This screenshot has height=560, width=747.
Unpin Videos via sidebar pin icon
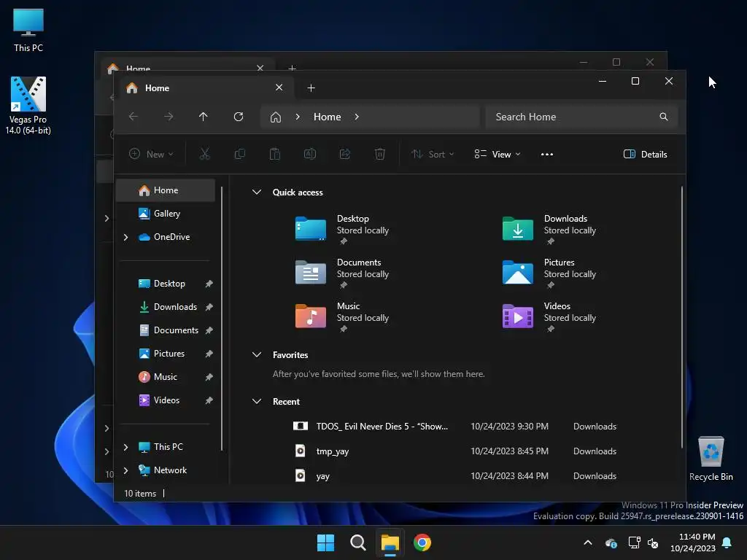pos(209,400)
